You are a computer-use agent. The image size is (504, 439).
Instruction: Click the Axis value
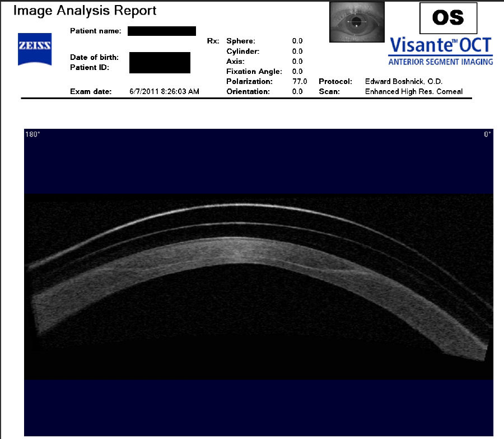(x=297, y=62)
